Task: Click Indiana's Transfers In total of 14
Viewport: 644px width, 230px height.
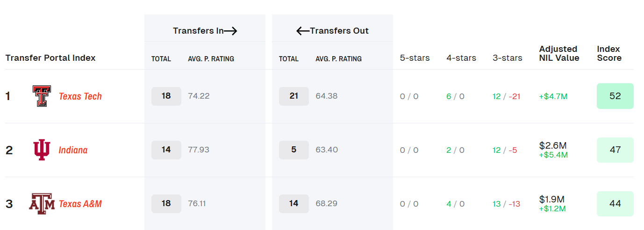Action: click(x=166, y=150)
